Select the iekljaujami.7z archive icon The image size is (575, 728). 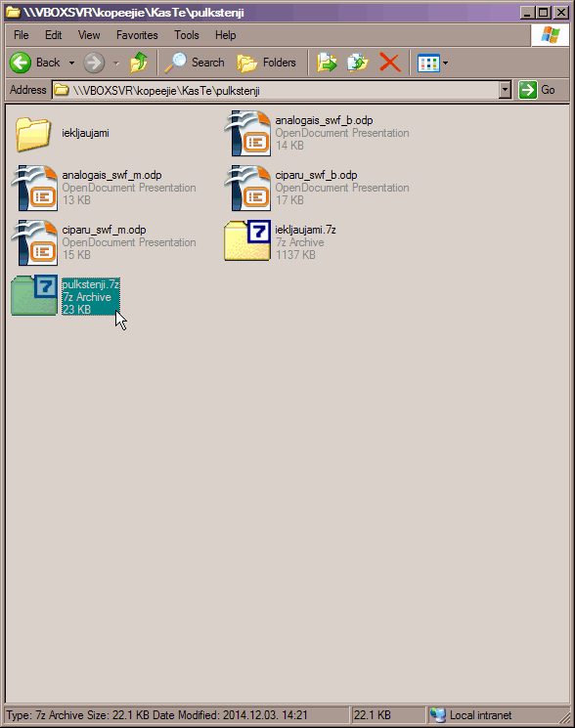[247, 240]
